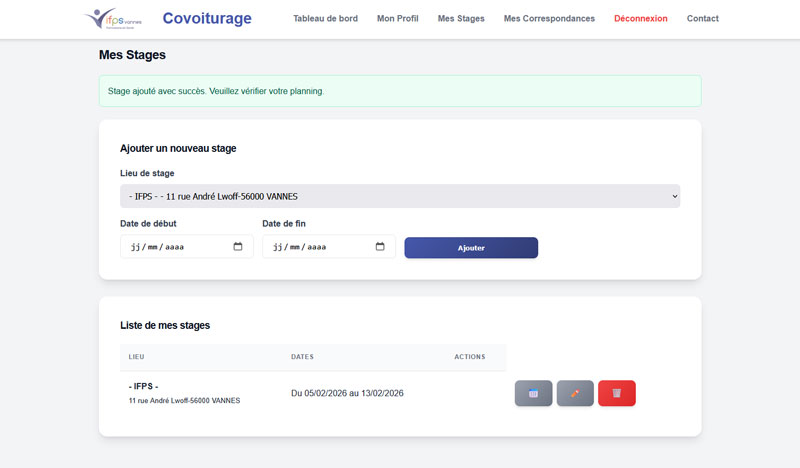The image size is (800, 468).
Task: Open the calendar picker for Date de fin
Action: (x=380, y=247)
